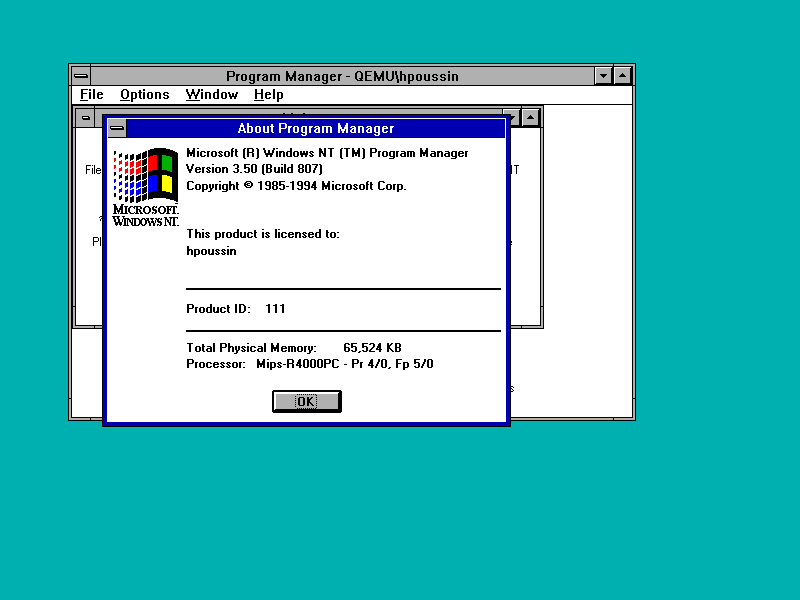Open the File menu
Screen dimensions: 800x600
pos(91,94)
